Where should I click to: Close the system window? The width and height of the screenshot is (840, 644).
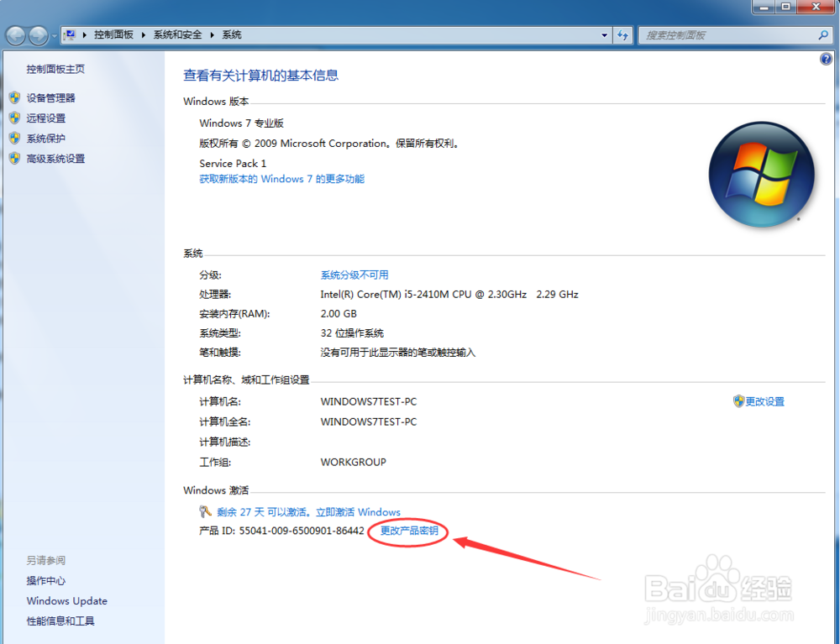coord(816,7)
